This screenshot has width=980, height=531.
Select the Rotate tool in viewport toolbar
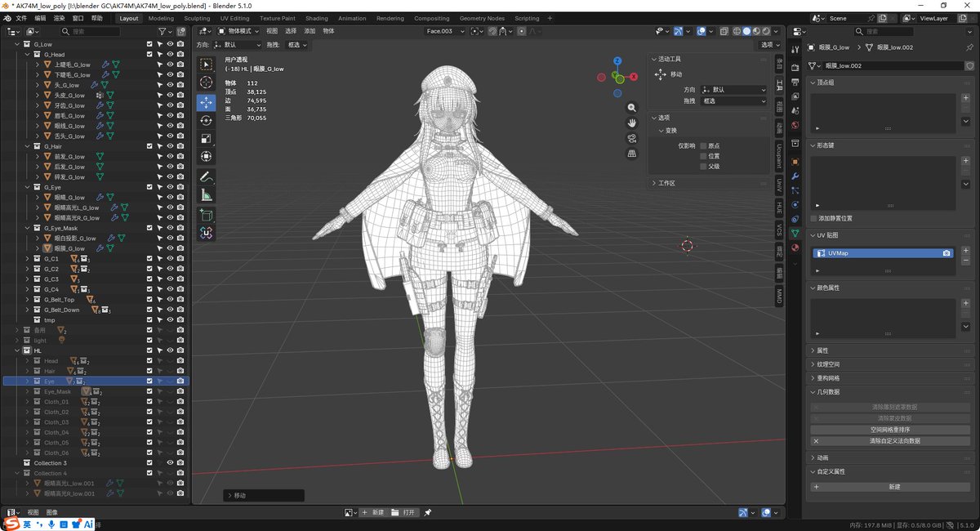point(206,120)
